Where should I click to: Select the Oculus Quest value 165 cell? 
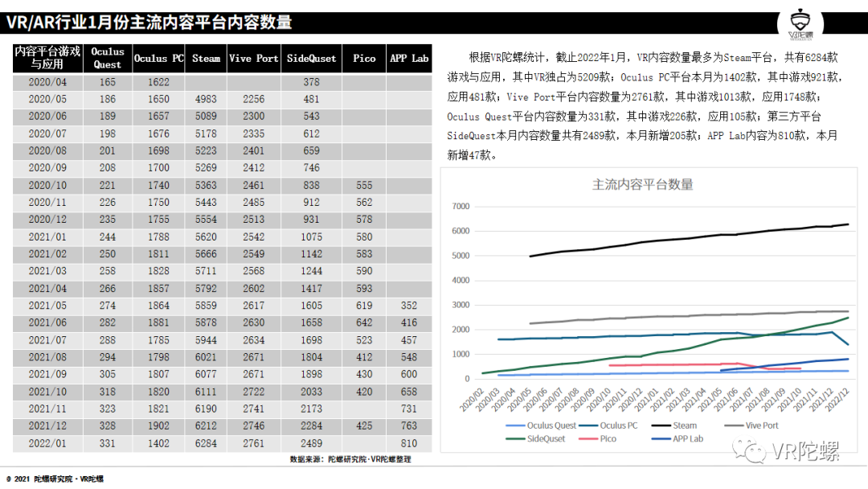tap(108, 82)
